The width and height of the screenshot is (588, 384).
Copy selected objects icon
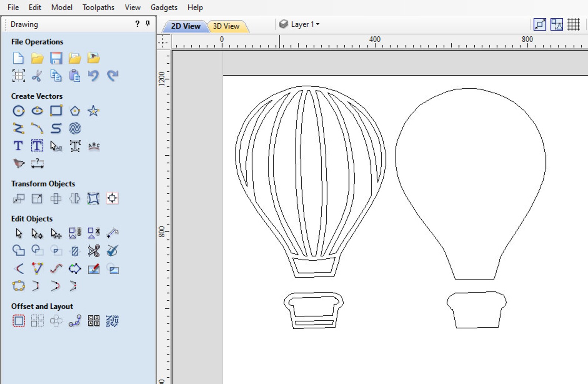pos(56,76)
